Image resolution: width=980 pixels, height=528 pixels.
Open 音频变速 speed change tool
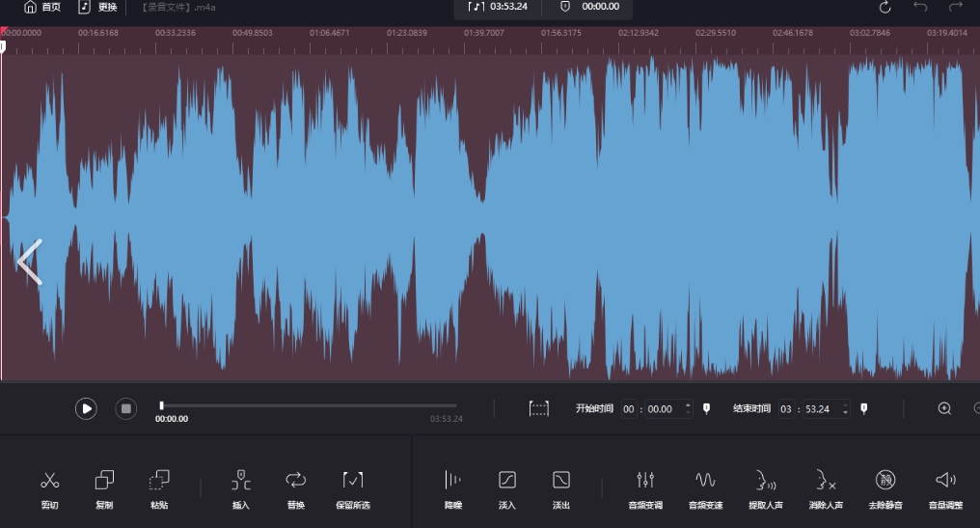[706, 488]
